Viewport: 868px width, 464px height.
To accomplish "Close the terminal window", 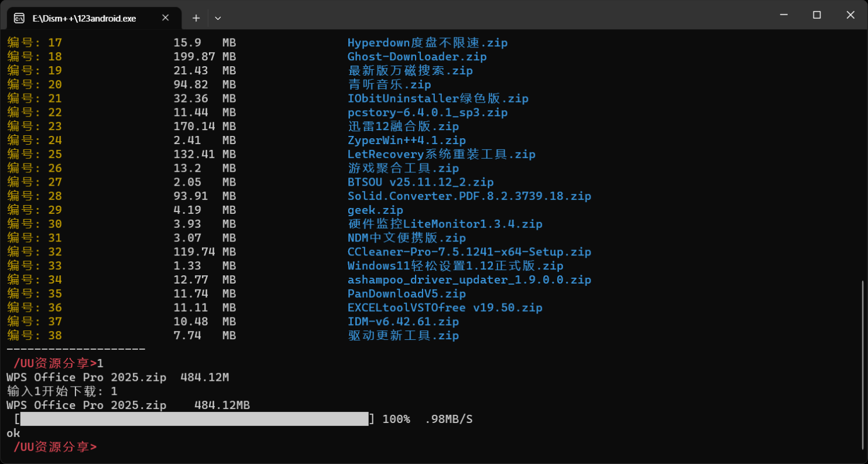I will pos(850,15).
